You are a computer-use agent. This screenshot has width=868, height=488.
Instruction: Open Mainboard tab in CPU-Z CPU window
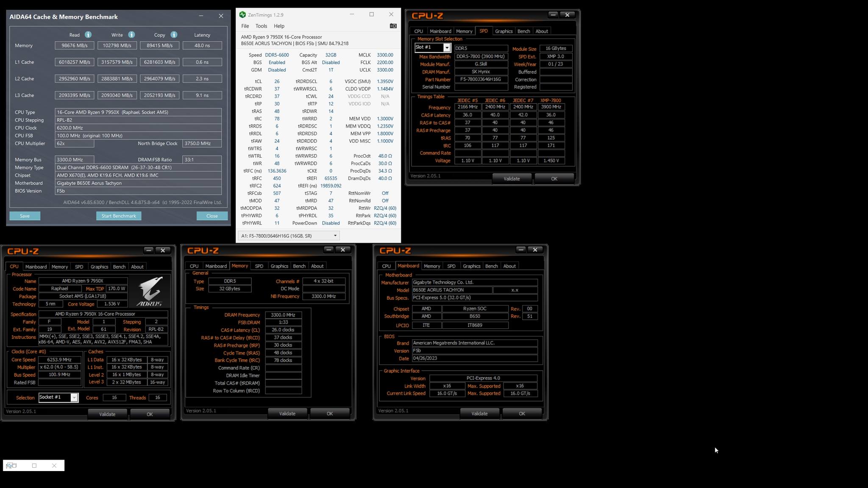click(36, 266)
